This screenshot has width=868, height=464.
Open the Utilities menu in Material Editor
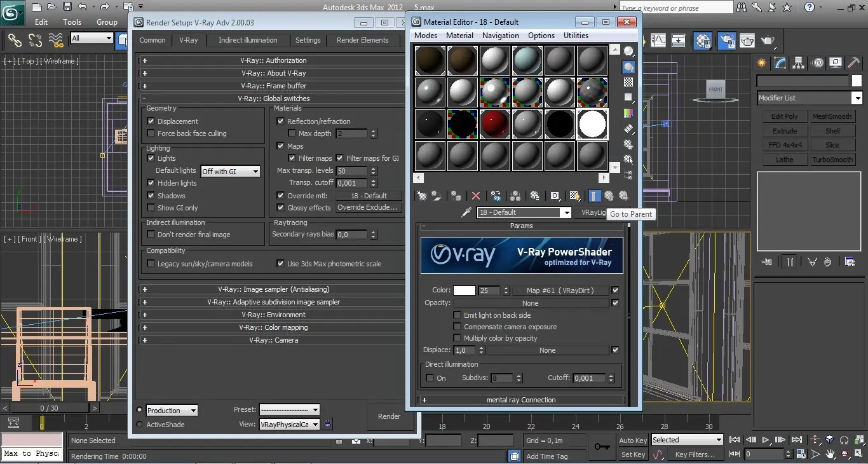coord(576,36)
